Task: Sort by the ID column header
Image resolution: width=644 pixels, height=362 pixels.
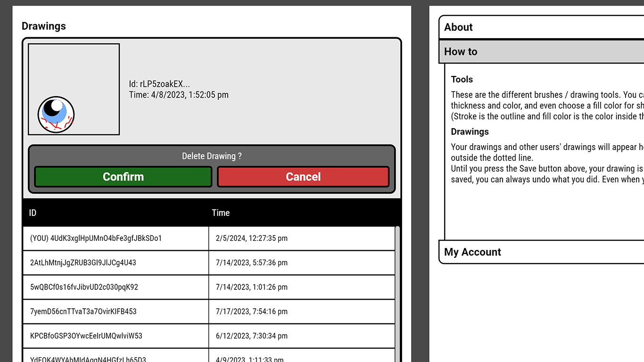Action: pos(116,213)
